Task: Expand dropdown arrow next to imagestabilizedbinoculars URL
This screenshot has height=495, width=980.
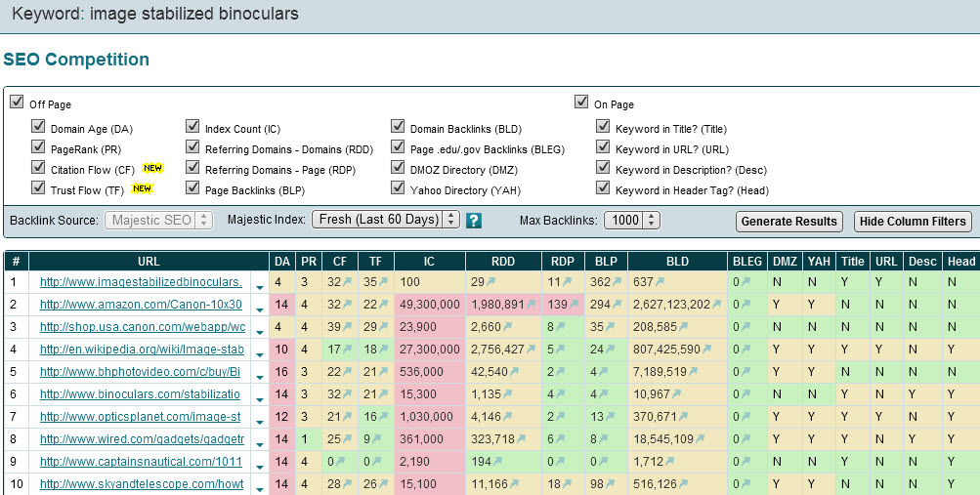Action: point(259,286)
